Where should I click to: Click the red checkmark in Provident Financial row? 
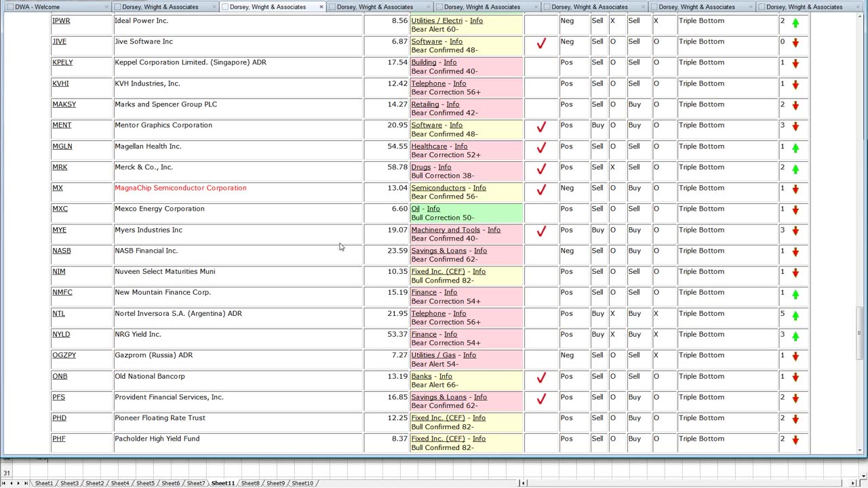(x=541, y=399)
